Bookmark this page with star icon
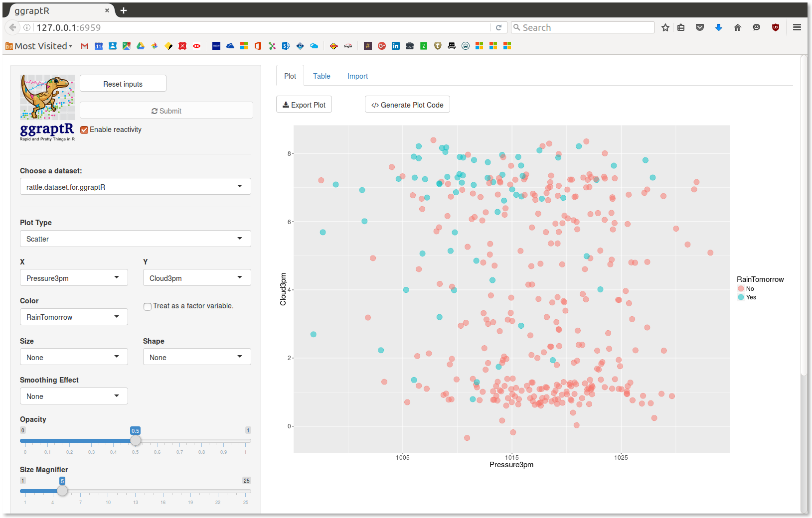Image resolution: width=812 pixels, height=518 pixels. coord(665,28)
